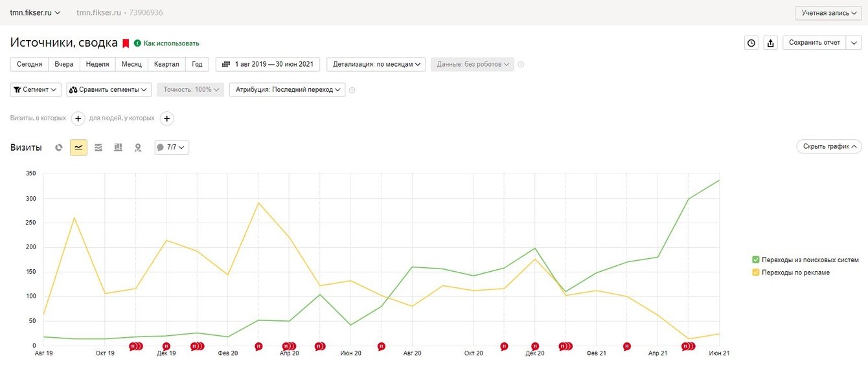Add a visit condition with plus button
The image size is (868, 365).
[x=78, y=118]
